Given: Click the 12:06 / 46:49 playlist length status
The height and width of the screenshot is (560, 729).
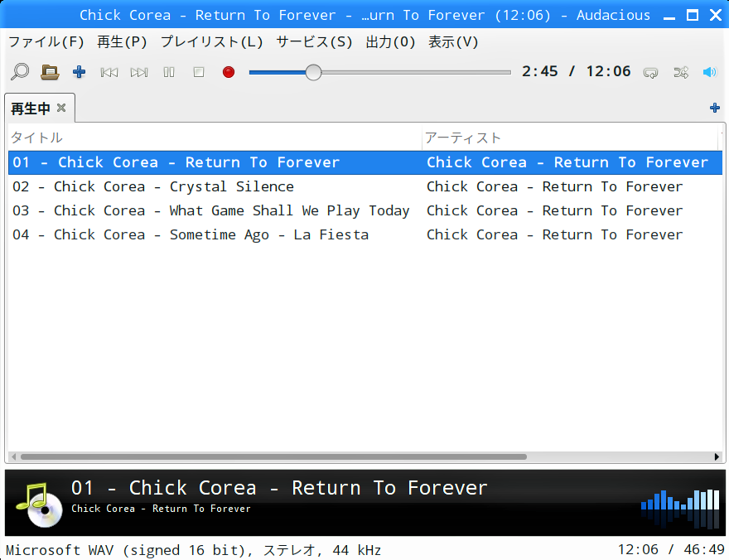Looking at the screenshot, I should tap(671, 550).
